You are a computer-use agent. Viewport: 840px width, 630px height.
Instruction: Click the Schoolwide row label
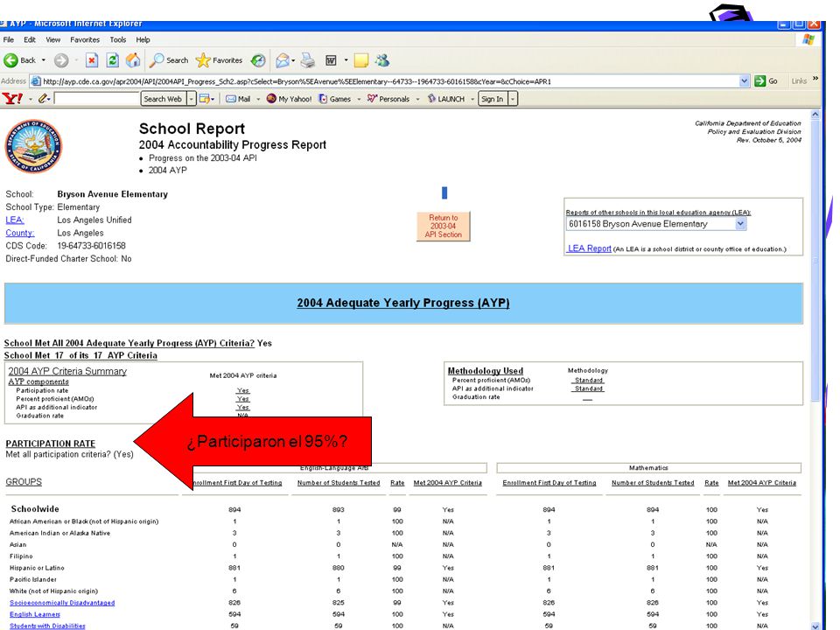tap(35, 509)
